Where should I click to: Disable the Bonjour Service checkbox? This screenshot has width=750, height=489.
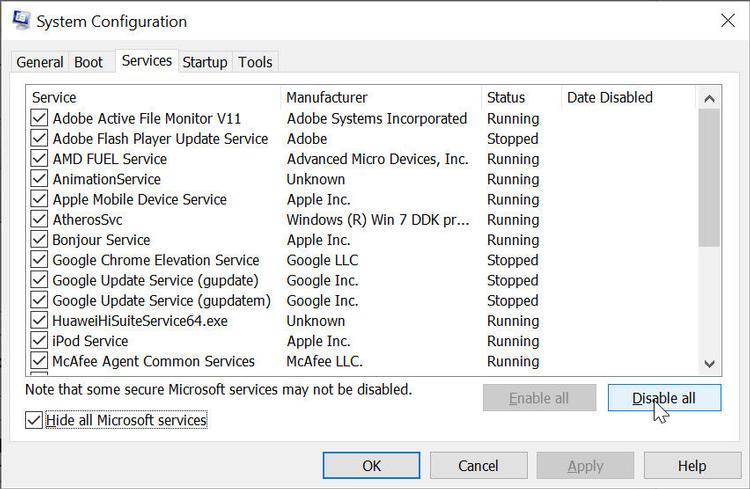(x=39, y=240)
